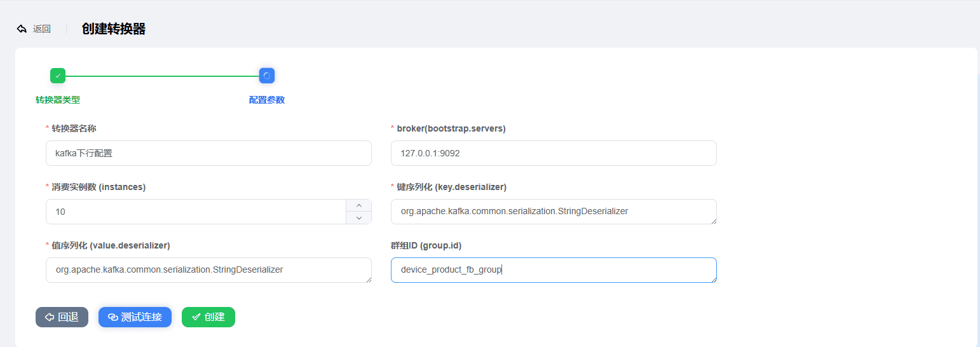Image resolution: width=980 pixels, height=347 pixels.
Task: Click the 键序列化 (key.deserializer) label
Action: point(451,187)
